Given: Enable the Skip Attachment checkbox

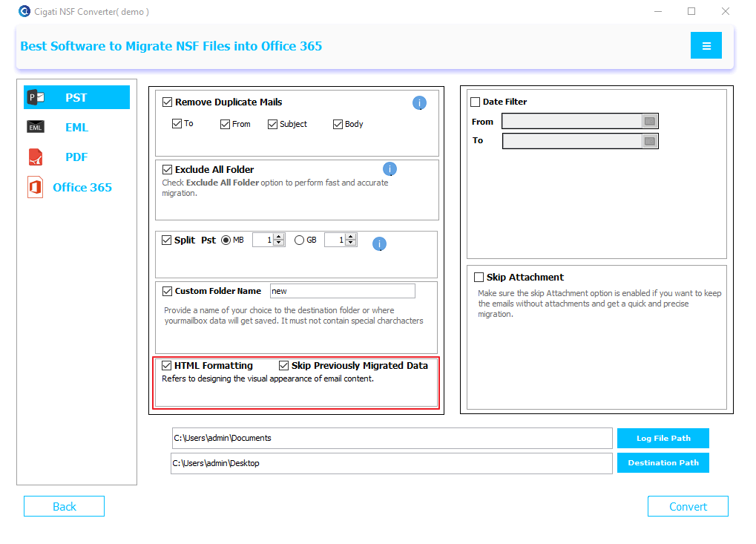Looking at the screenshot, I should 479,278.
